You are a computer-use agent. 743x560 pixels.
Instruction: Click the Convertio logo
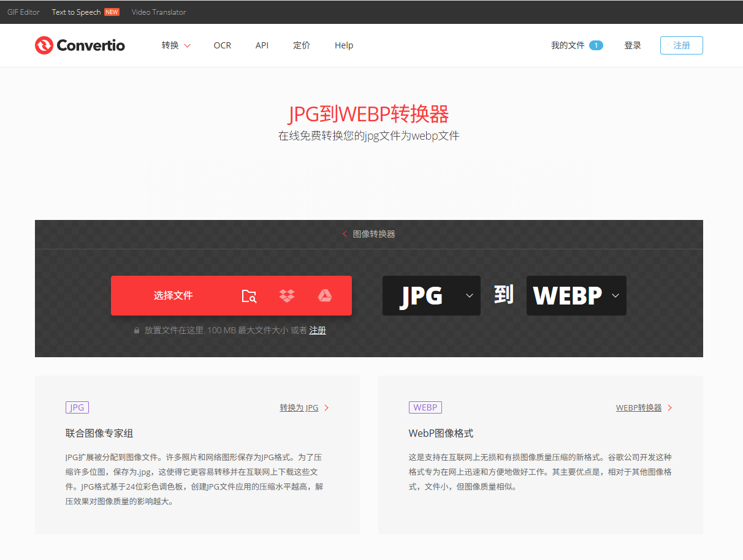(x=80, y=45)
